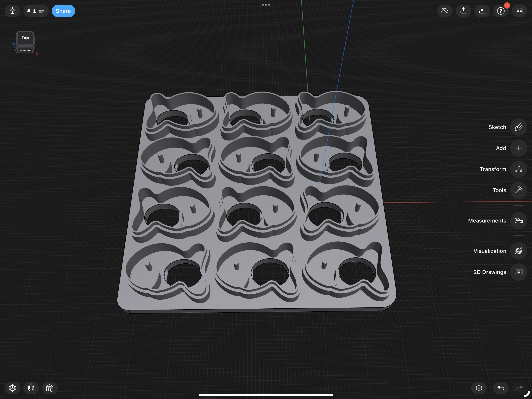Image resolution: width=532 pixels, height=399 pixels.
Task: Open the Sketch tool menu
Action: point(519,127)
